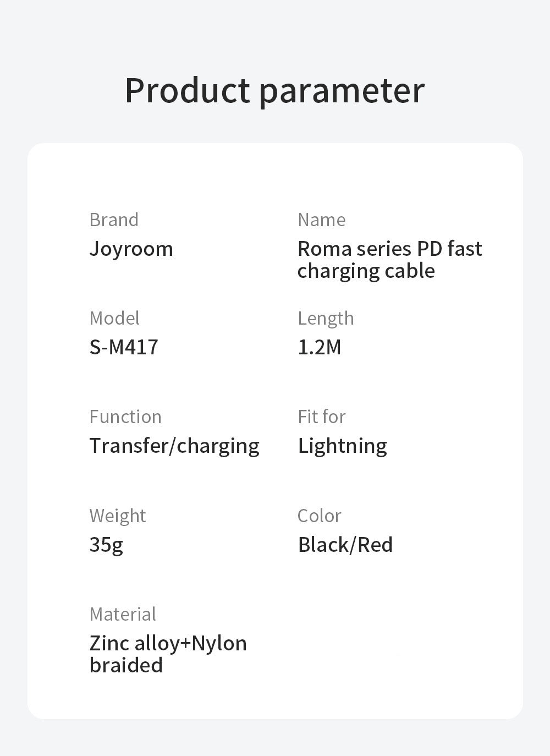Select the "Zinc alloy+Nylon braided" material text

[168, 654]
